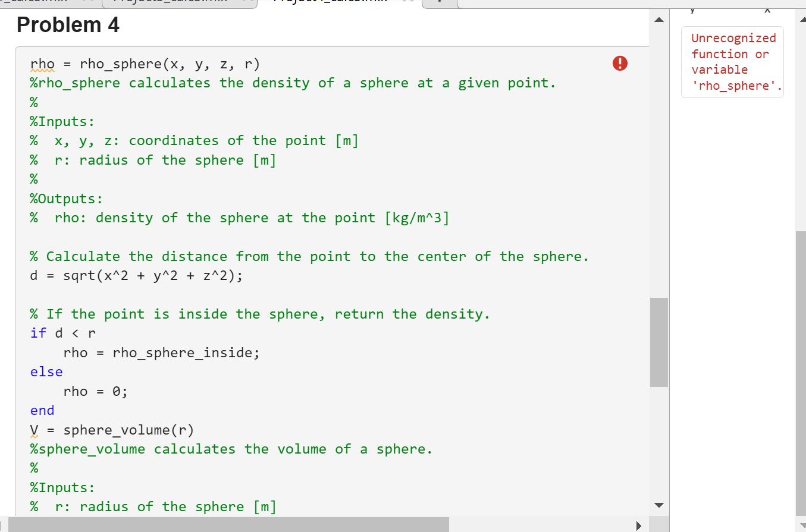Click the scroll-down arrow icon on the editor scrollbar
This screenshot has height=532, width=806.
[x=659, y=505]
